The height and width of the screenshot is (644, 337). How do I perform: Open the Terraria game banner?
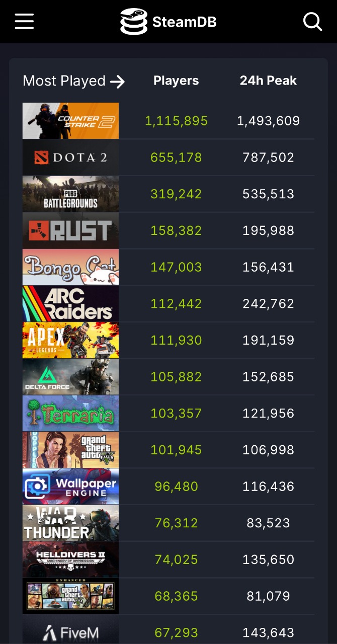pos(70,413)
